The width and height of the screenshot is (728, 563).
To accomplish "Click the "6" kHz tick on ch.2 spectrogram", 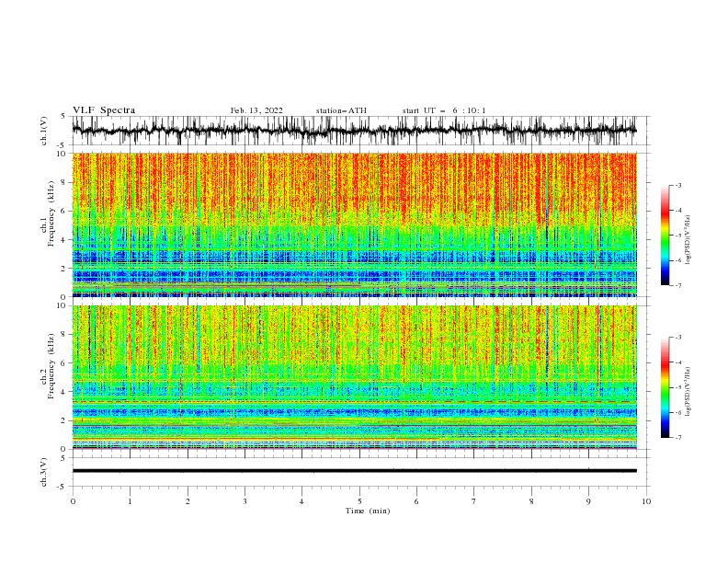I will [64, 363].
